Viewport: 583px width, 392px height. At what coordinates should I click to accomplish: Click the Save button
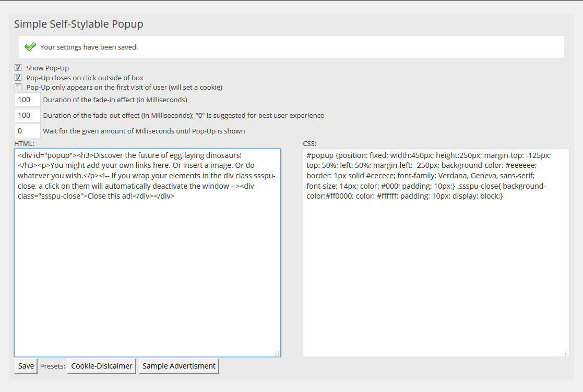tap(26, 365)
